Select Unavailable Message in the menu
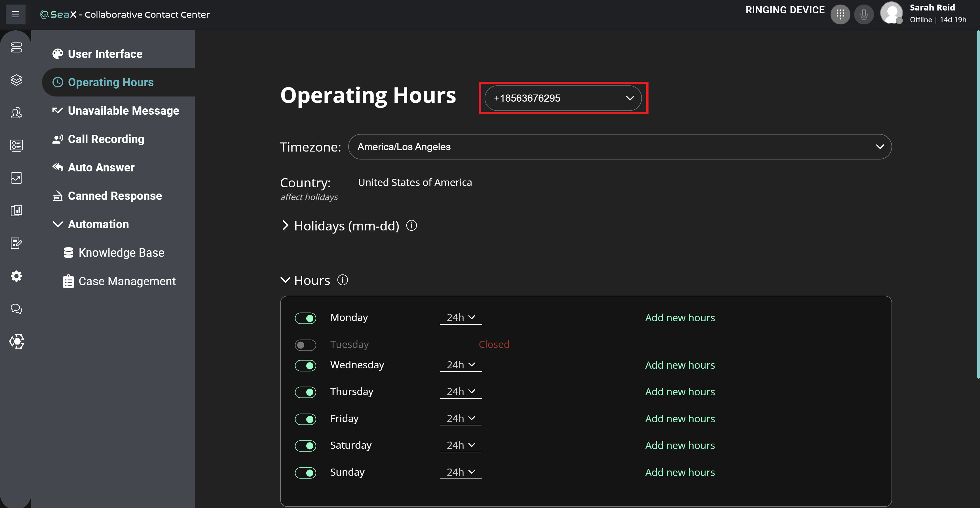980x508 pixels. (123, 111)
